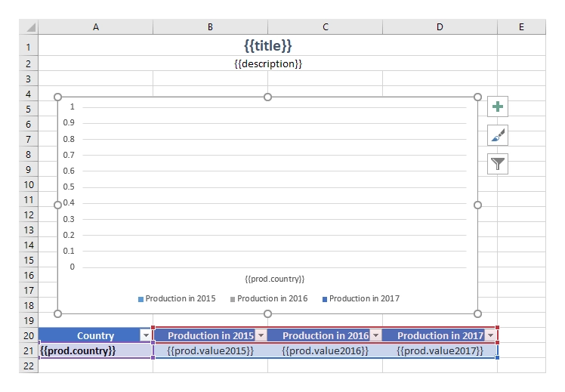
Task: Select row 10 header
Action: [29, 184]
